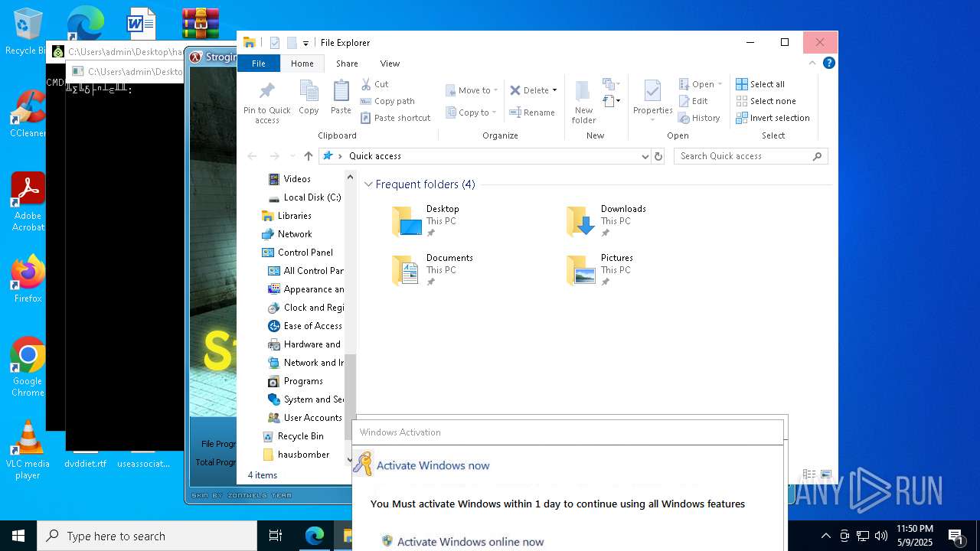Click the Refresh address bar button
The image size is (980, 551).
(658, 156)
